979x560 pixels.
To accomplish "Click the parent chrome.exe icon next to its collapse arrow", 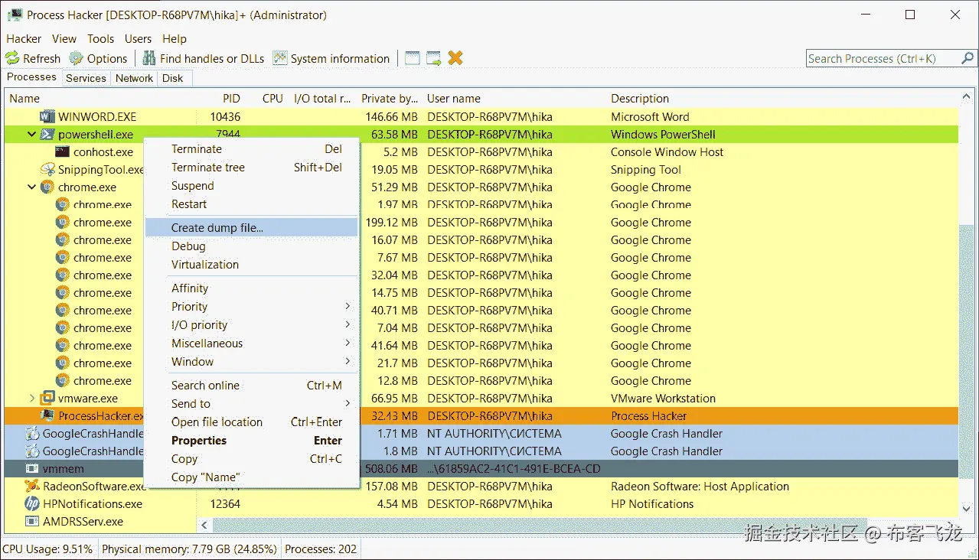I will pyautogui.click(x=47, y=187).
